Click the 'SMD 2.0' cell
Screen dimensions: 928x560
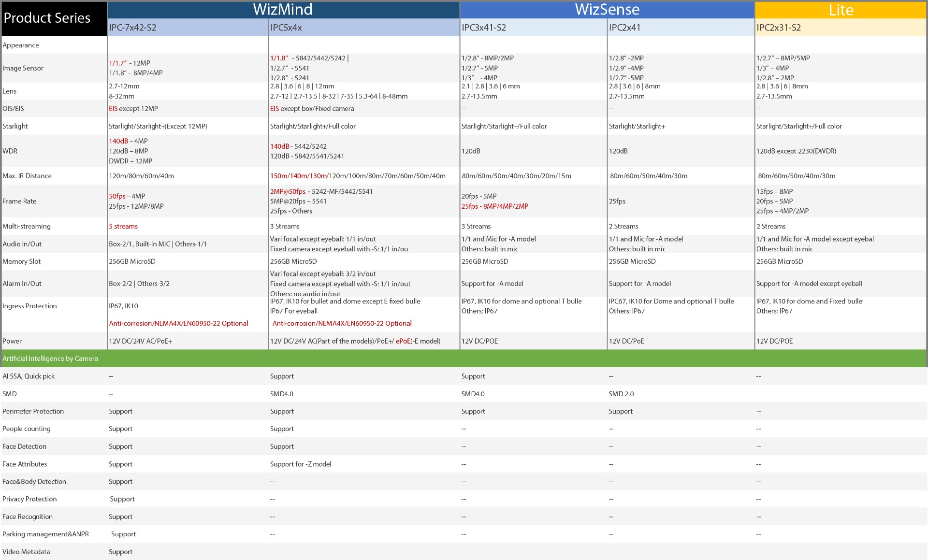click(622, 394)
